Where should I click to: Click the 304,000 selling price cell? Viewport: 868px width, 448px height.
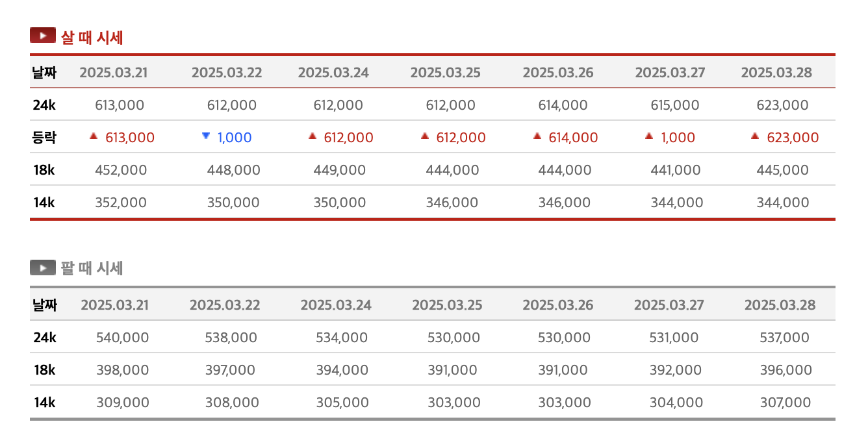(x=676, y=403)
